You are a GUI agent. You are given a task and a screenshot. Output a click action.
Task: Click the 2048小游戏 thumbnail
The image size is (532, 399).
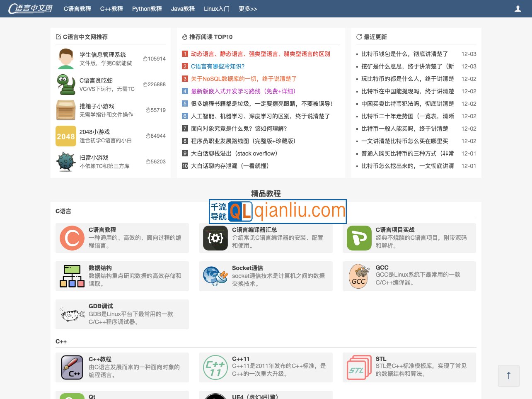[x=66, y=136]
